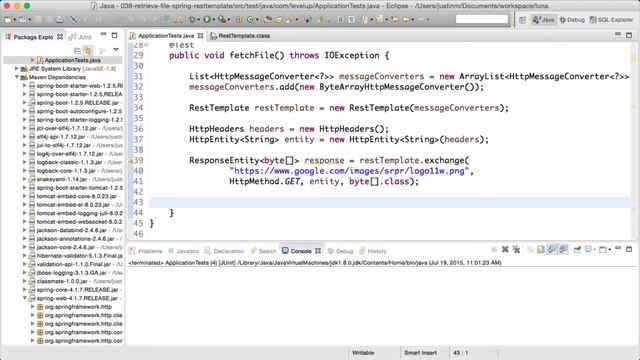Click the google logo URL string in code

(349, 171)
